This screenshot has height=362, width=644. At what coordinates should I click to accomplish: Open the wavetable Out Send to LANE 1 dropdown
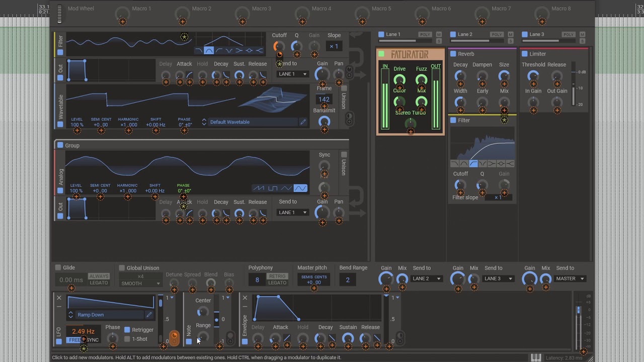[292, 74]
